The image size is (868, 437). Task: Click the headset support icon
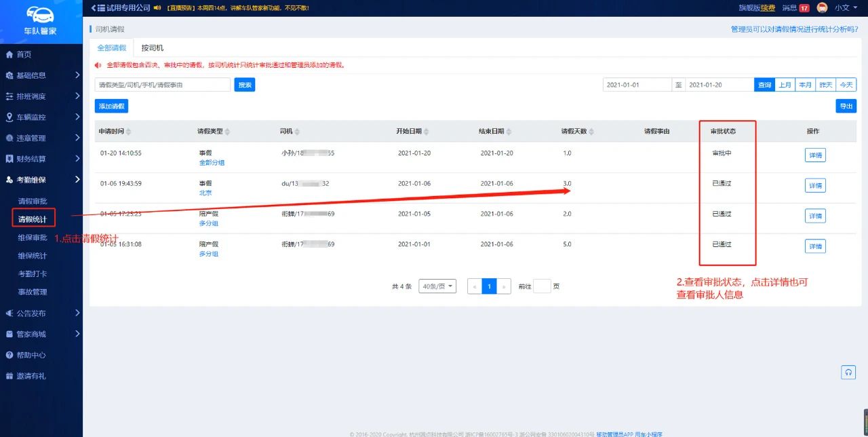click(x=848, y=372)
